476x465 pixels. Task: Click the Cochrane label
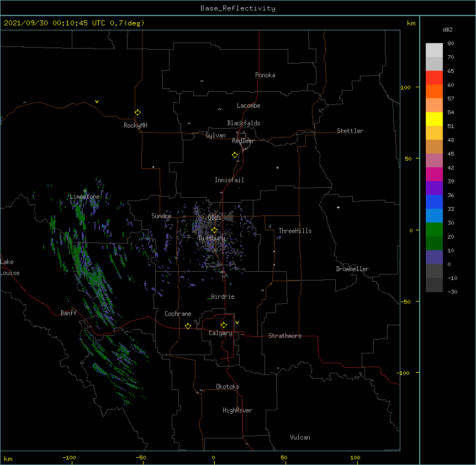click(x=178, y=314)
